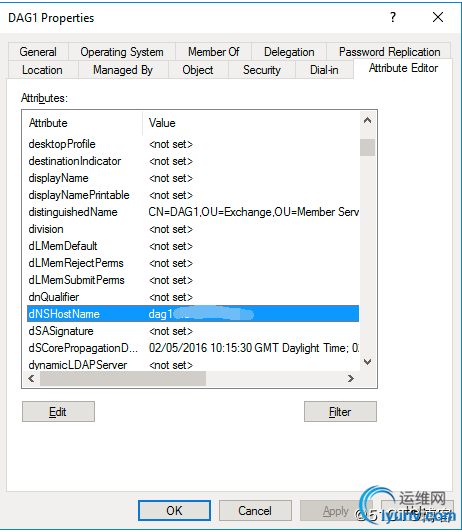
Task: Click the Value column header
Action: coord(251,123)
